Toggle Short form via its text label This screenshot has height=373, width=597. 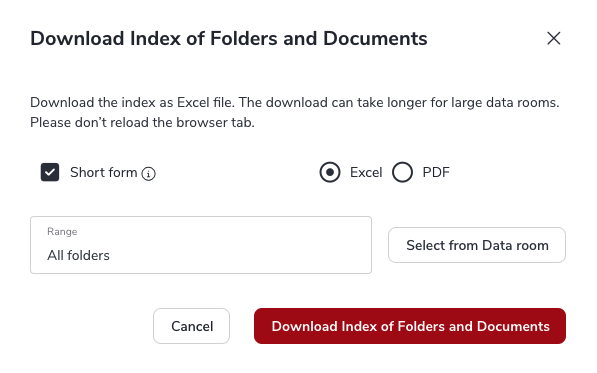point(104,172)
